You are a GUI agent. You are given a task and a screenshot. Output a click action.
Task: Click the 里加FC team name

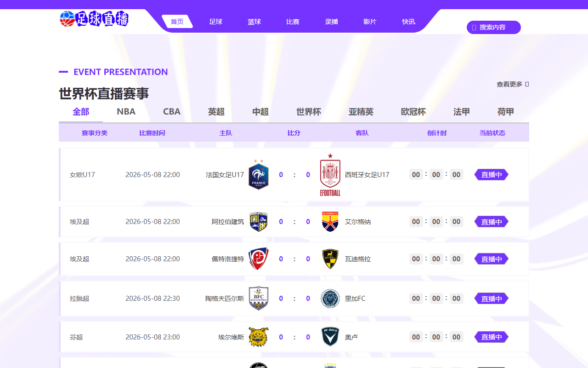[355, 299]
